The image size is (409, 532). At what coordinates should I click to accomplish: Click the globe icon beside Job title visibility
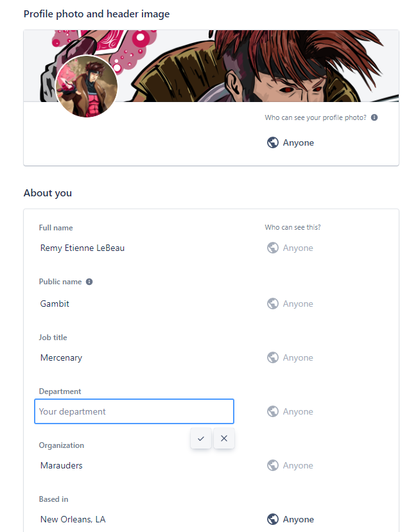(272, 357)
